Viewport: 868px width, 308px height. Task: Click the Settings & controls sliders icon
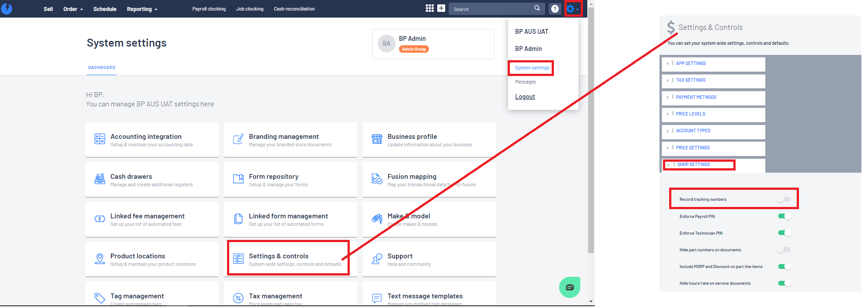238,259
